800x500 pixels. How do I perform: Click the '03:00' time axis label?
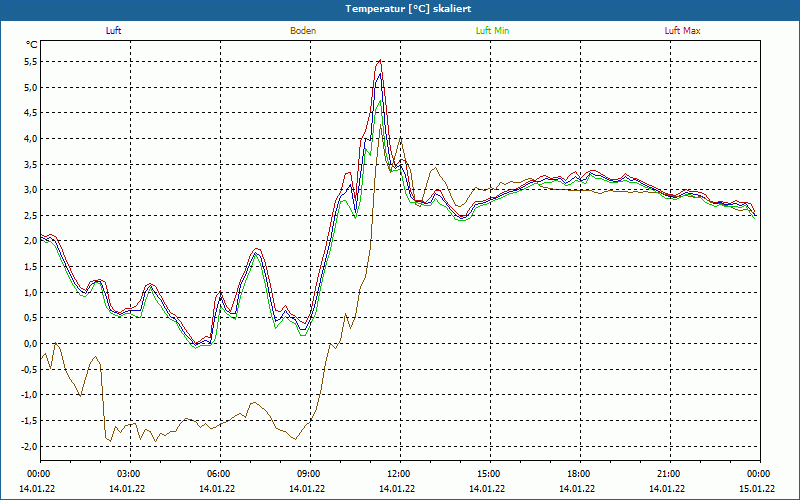pos(130,474)
